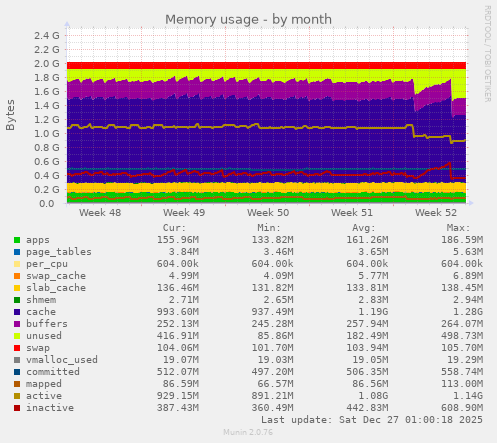Click apps current value 155.96M
The width and height of the screenshot is (497, 443).
click(x=178, y=240)
